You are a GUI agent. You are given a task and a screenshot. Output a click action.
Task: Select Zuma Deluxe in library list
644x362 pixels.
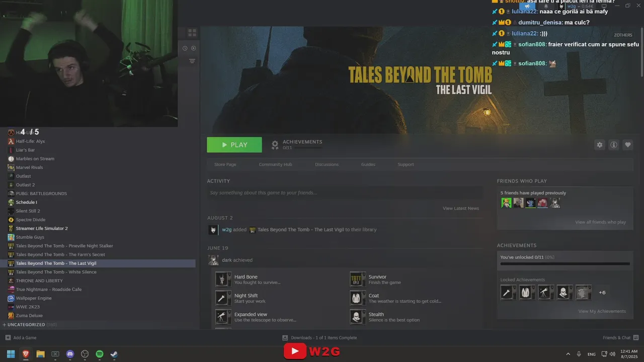[x=29, y=316]
